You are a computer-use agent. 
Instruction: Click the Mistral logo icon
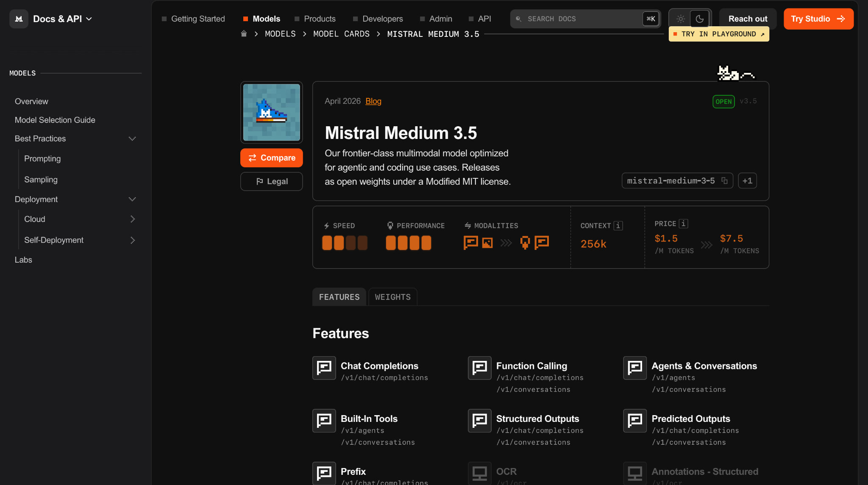point(19,19)
